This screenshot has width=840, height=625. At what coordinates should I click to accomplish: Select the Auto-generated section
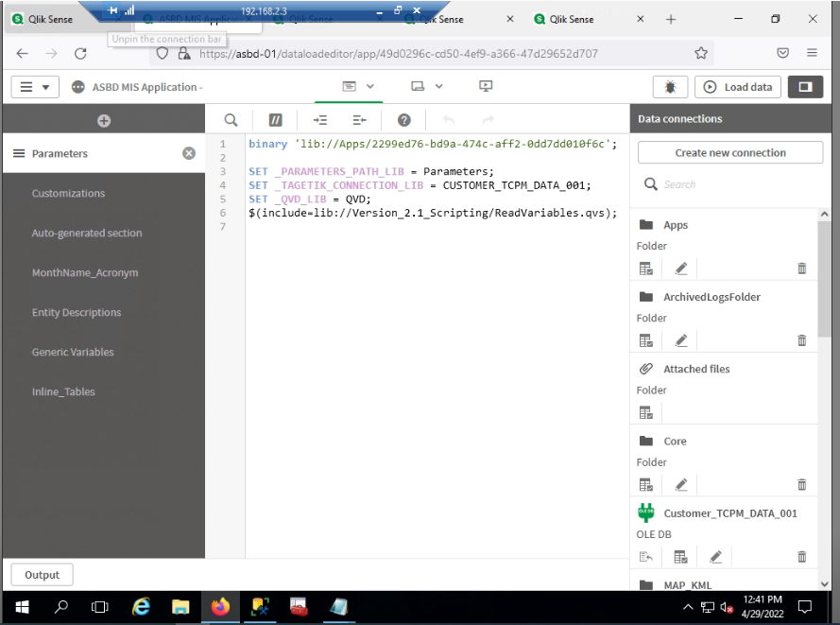coord(87,233)
